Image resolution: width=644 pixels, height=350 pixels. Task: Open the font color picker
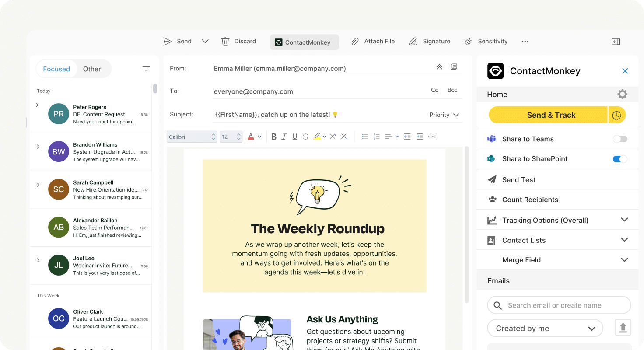point(251,136)
